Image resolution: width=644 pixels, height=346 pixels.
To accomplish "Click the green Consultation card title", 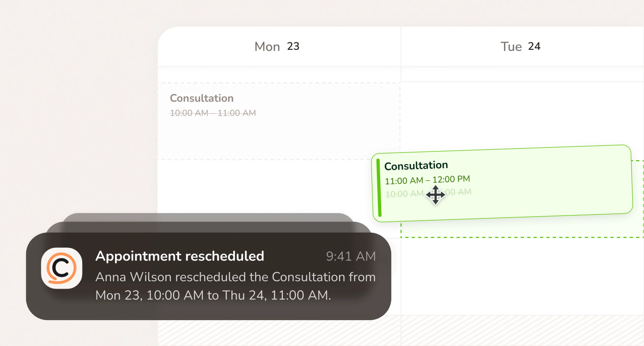I will 416,166.
